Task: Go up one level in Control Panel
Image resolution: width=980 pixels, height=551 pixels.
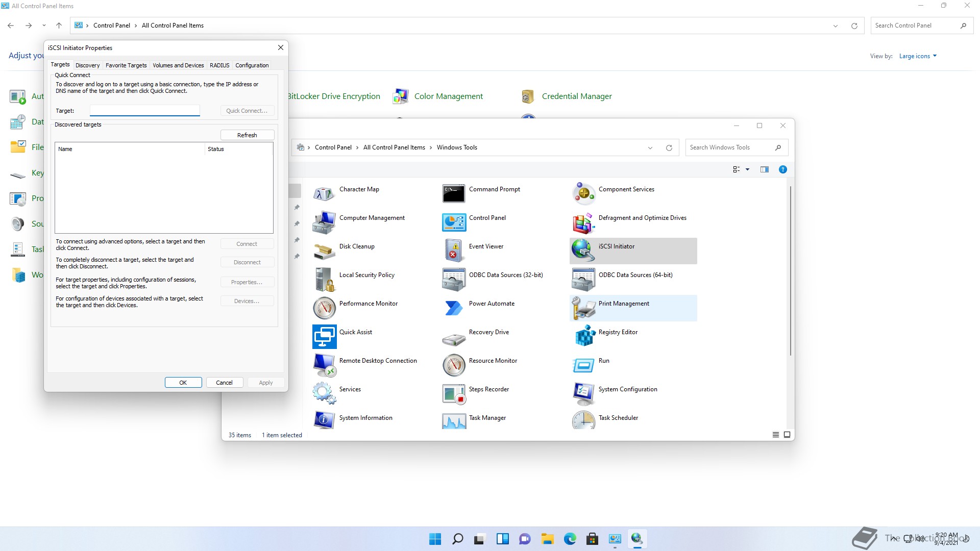Action: pos(59,26)
